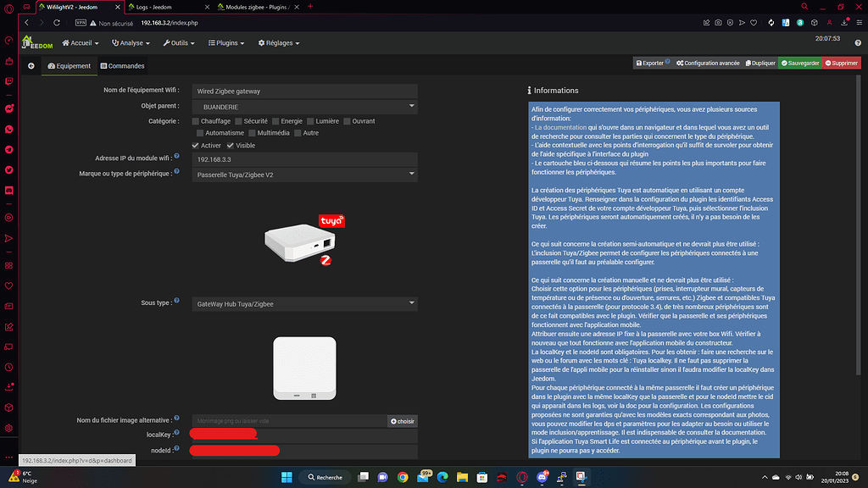This screenshot has height=488, width=868.
Task: Click the Jeedom logo in the header
Action: 40,42
